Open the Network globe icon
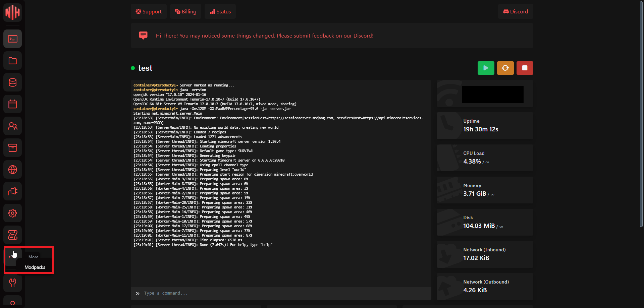 [x=13, y=170]
